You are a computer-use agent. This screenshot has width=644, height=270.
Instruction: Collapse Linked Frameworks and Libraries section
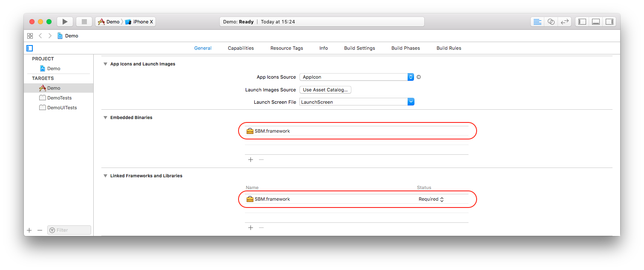(x=105, y=176)
